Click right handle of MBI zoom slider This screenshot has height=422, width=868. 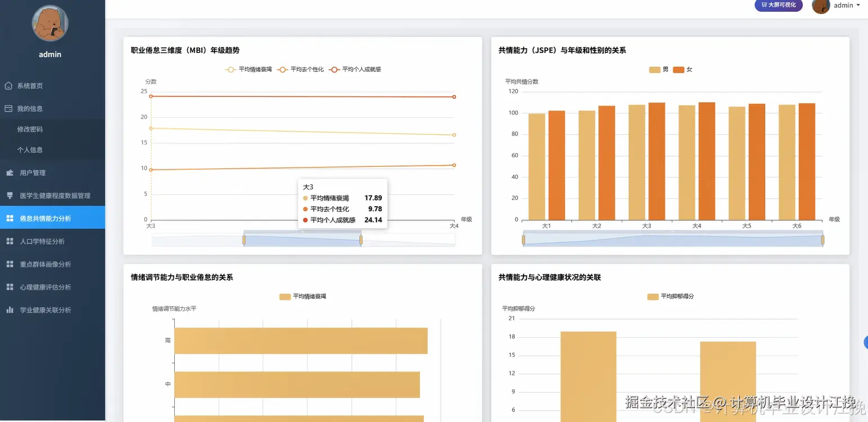[361, 240]
